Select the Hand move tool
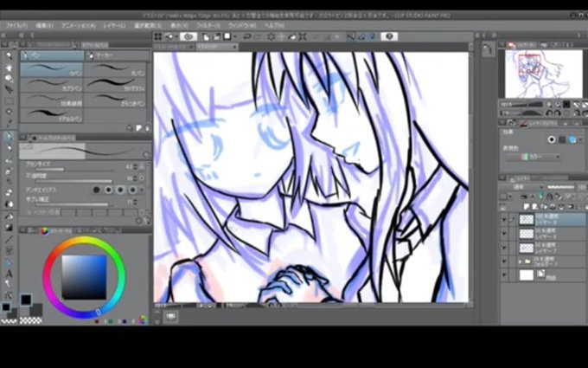Image resolution: width=588 pixels, height=368 pixels. 9,68
